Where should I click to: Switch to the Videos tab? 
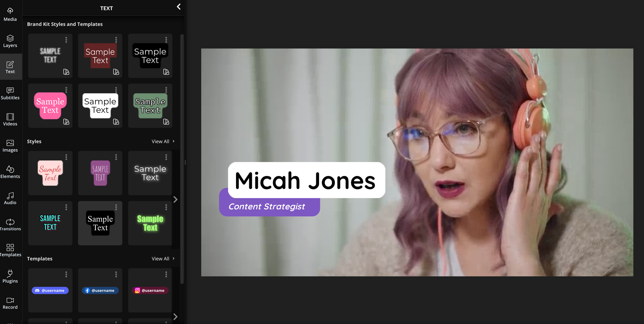(x=10, y=119)
